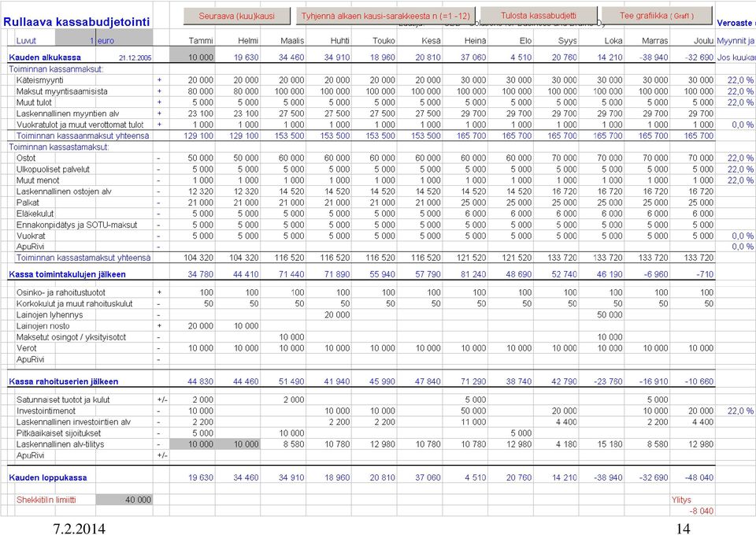Select the Laskennallinen alv-tilitys label
This screenshot has height=535, width=756.
[61, 444]
